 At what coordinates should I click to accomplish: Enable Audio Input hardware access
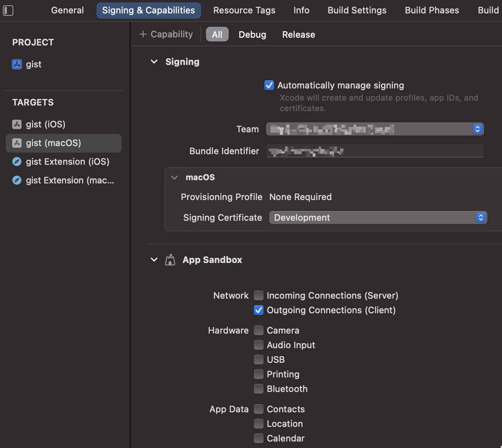coord(259,345)
